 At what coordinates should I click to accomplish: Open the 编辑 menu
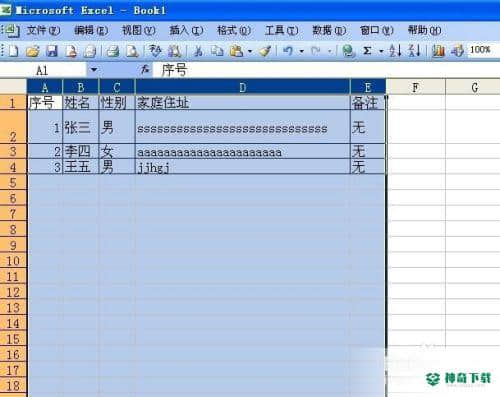click(x=91, y=31)
